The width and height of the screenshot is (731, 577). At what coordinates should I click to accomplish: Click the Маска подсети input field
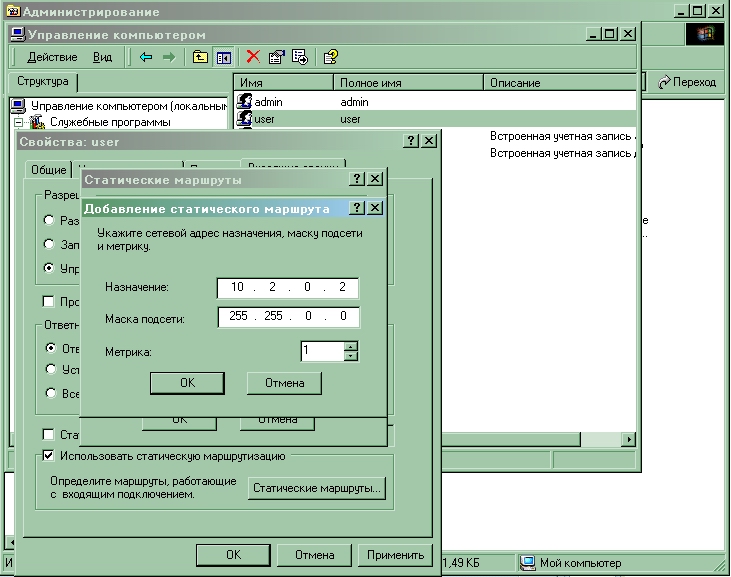point(288,317)
